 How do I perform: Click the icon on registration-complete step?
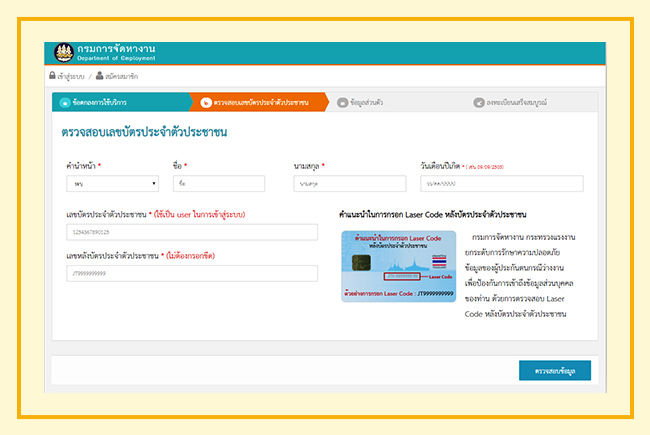coord(478,102)
